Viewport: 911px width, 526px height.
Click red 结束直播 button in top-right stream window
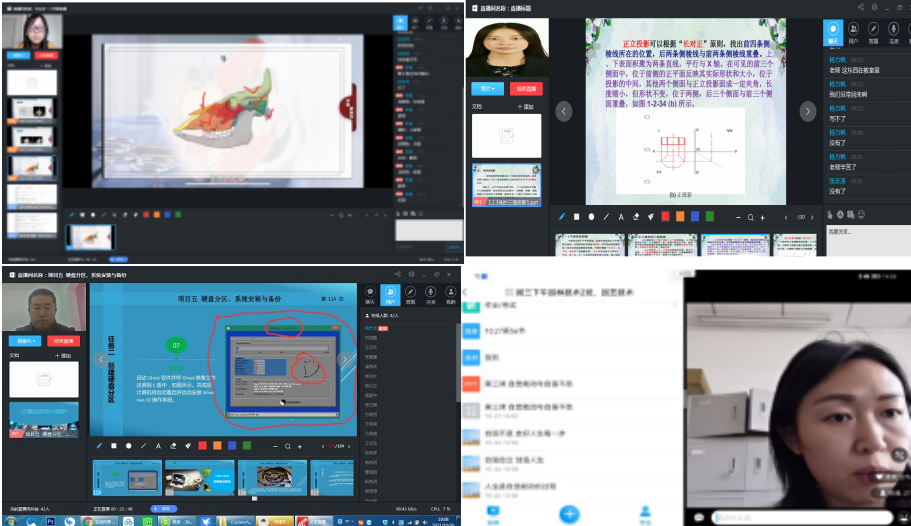[x=526, y=88]
